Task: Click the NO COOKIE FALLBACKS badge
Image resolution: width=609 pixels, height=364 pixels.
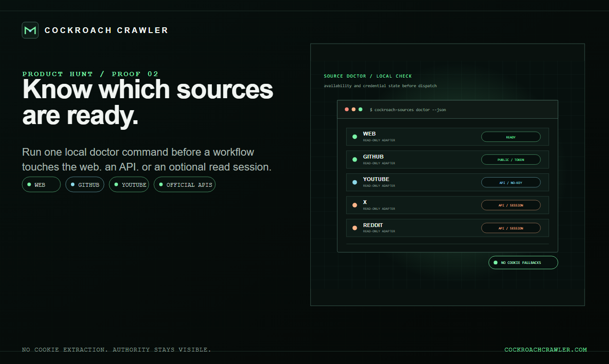Action: pyautogui.click(x=523, y=262)
